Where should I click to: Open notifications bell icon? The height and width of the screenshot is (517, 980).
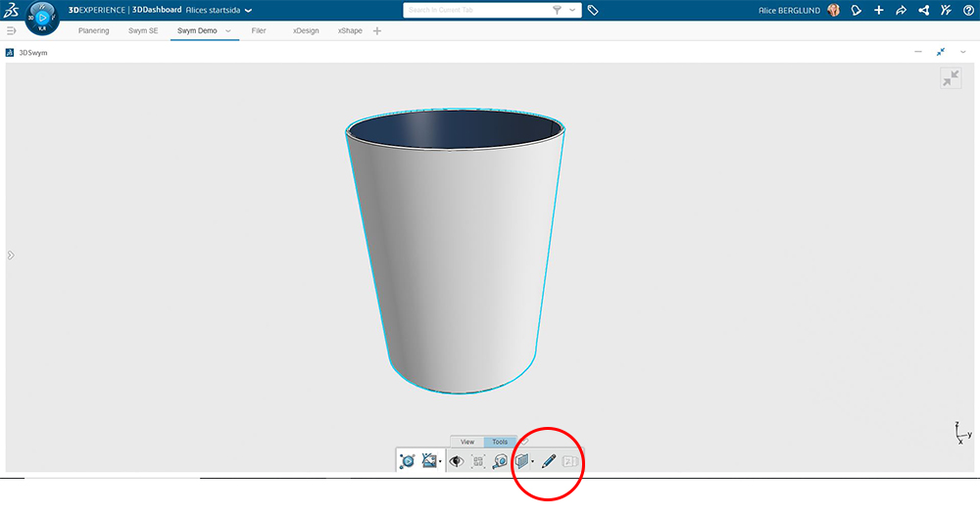(856, 11)
